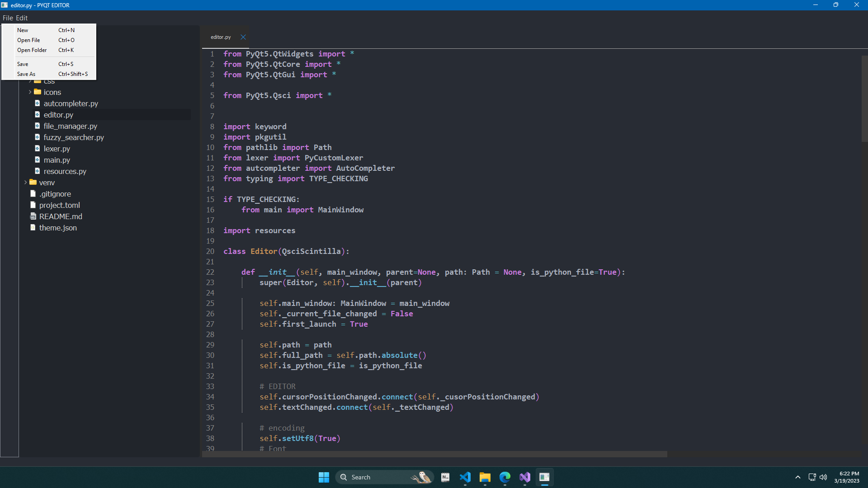The height and width of the screenshot is (488, 868).
Task: Click Python file icon beside lexer.py
Action: pos(38,149)
